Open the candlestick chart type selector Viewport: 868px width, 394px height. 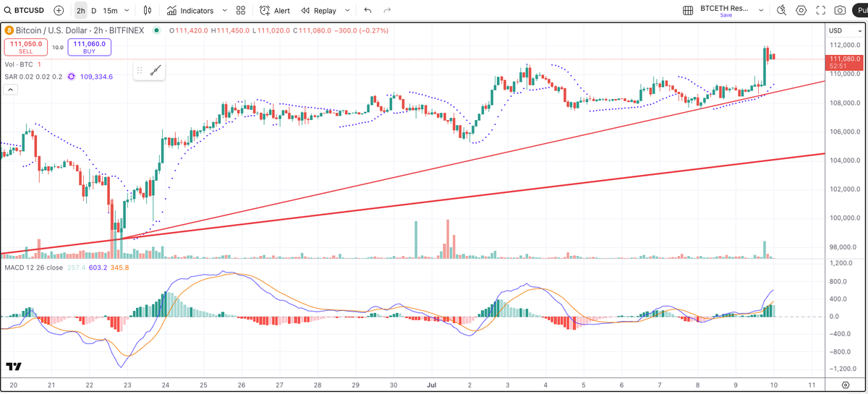[x=148, y=11]
